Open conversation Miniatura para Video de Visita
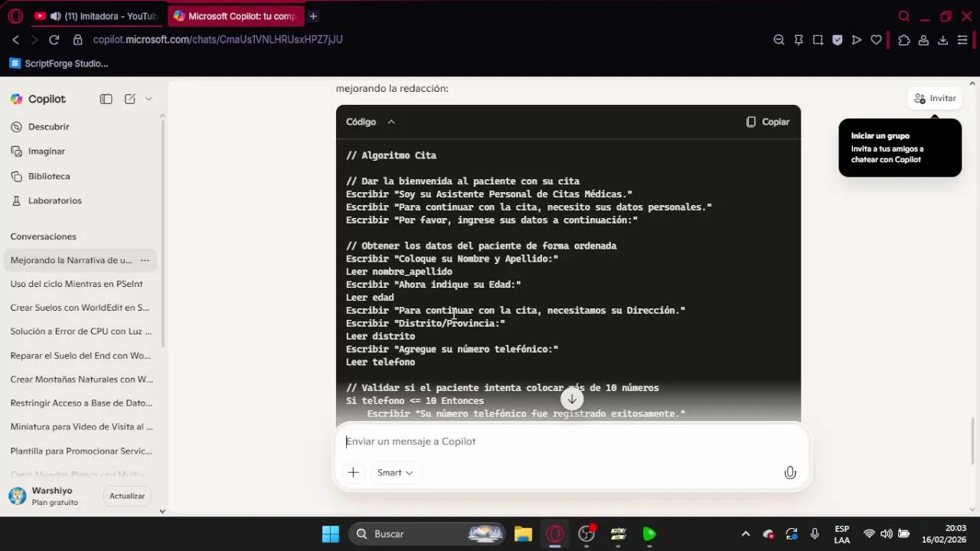Image resolution: width=980 pixels, height=551 pixels. click(x=80, y=426)
